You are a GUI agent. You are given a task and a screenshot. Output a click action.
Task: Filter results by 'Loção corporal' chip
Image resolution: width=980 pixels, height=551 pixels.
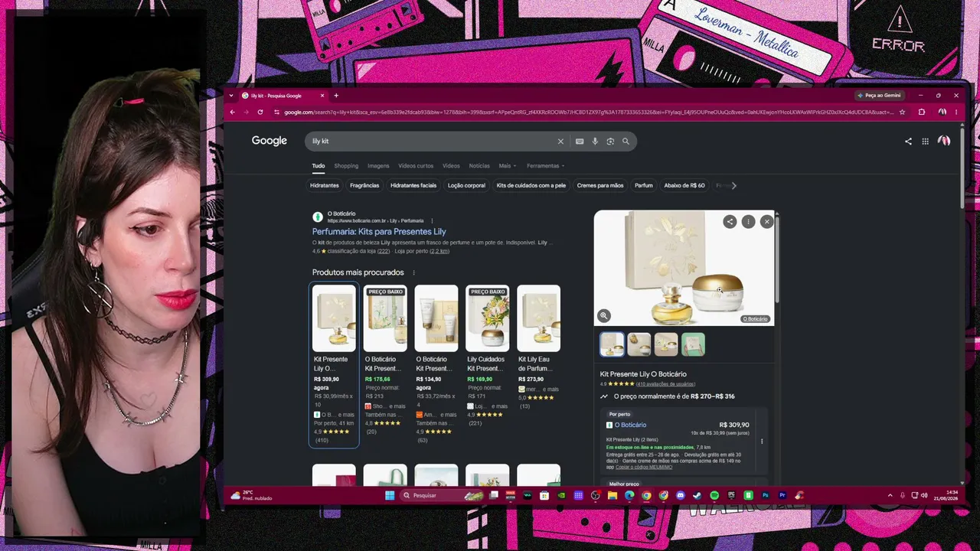point(466,186)
